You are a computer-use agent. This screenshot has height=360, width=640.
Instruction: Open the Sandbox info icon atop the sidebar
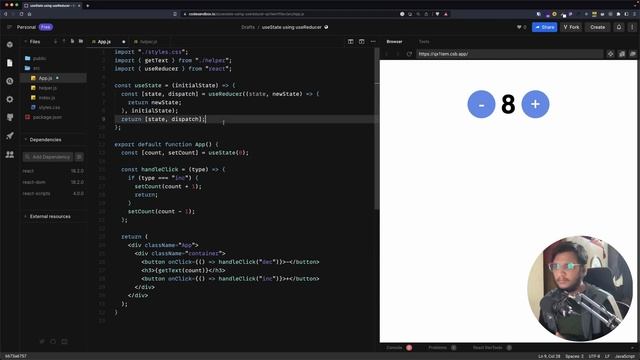tap(10, 44)
